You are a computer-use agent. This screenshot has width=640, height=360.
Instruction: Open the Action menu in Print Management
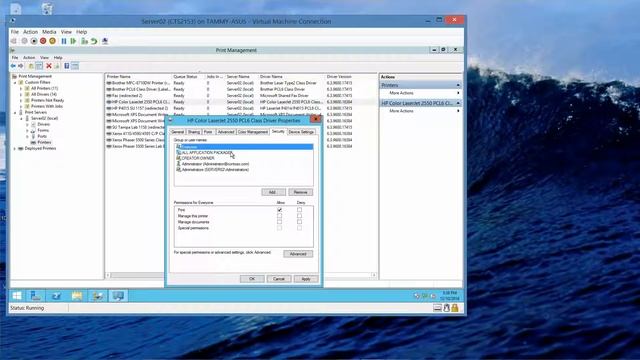click(29, 58)
